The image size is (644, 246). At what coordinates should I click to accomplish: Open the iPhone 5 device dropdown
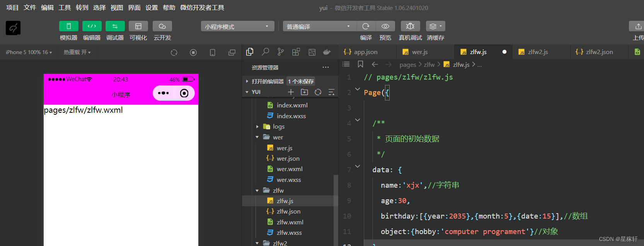29,52
